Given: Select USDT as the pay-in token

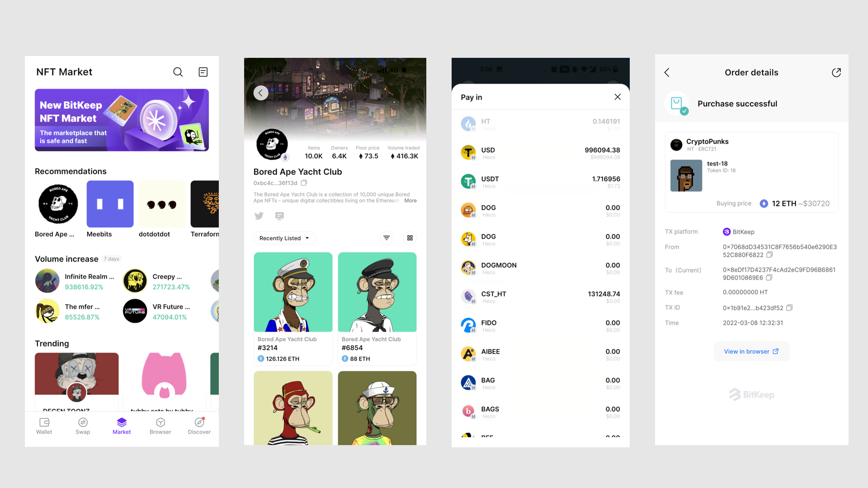Looking at the screenshot, I should tap(540, 182).
